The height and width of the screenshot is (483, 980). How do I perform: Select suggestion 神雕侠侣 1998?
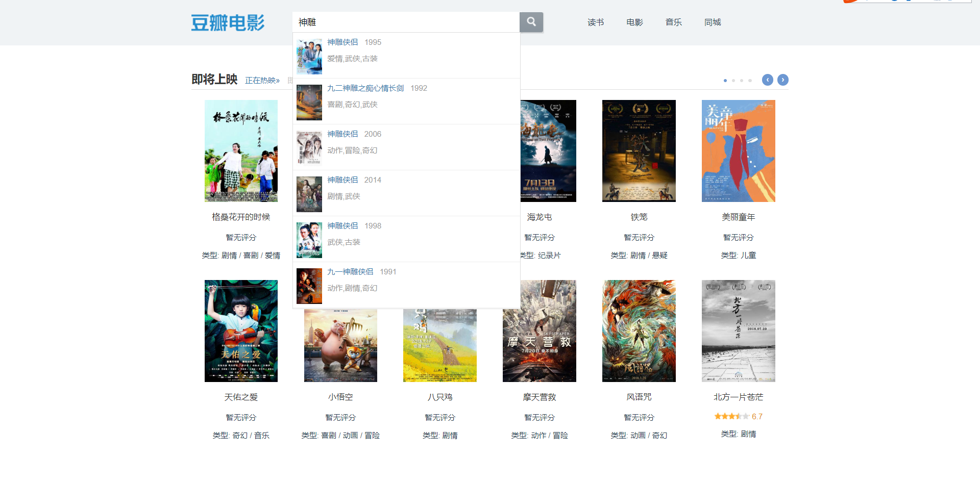[x=406, y=239]
